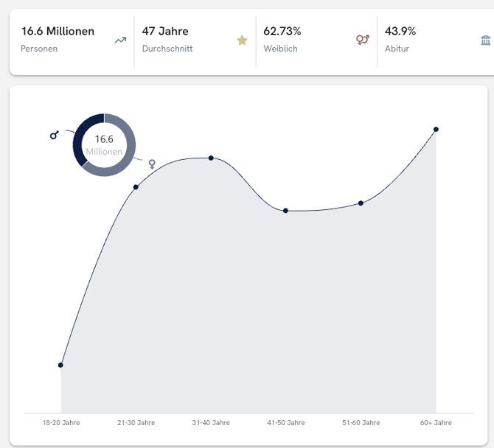Click the 47 Jahre Durchschnitt stat
The image size is (494, 448).
click(166, 39)
